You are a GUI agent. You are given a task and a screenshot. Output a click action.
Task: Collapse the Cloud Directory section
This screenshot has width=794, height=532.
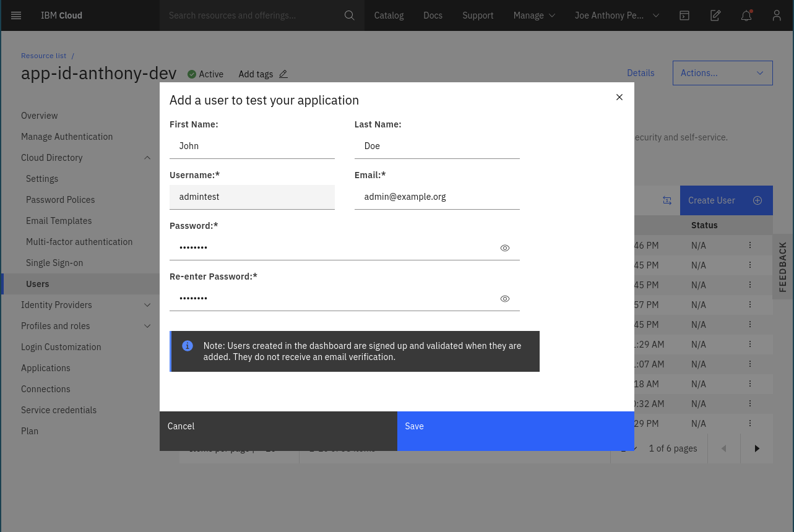(147, 158)
